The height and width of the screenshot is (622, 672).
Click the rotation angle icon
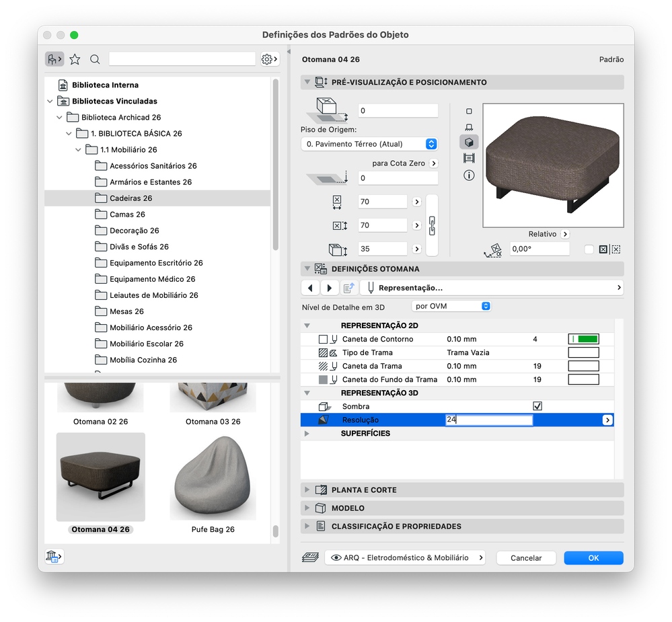493,250
